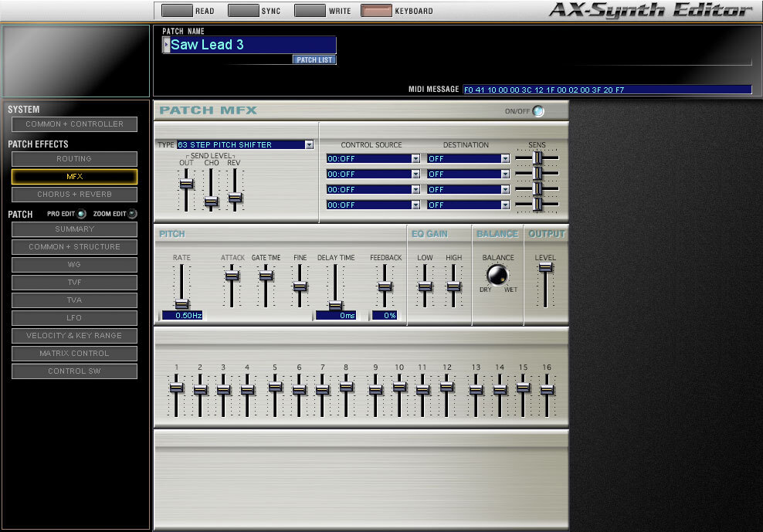This screenshot has width=763, height=532.
Task: Switch to CHORUS + REVERB page
Action: (74, 195)
